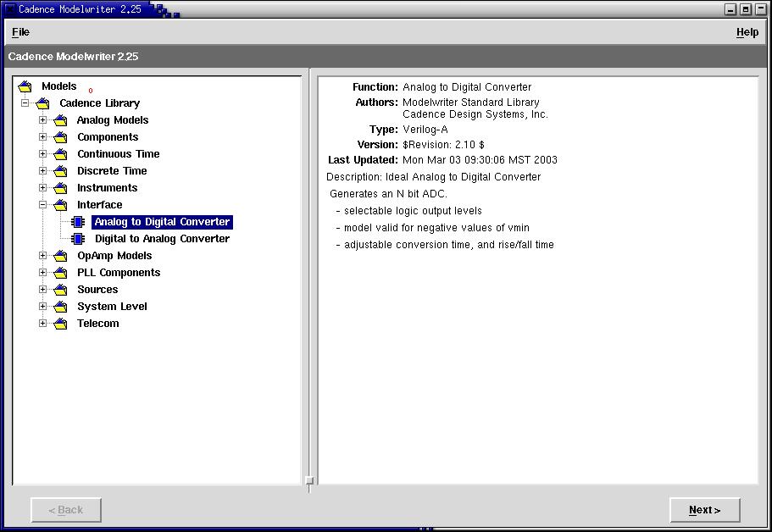Expand the Discrete Time tree node
772x532 pixels.
[x=42, y=170]
